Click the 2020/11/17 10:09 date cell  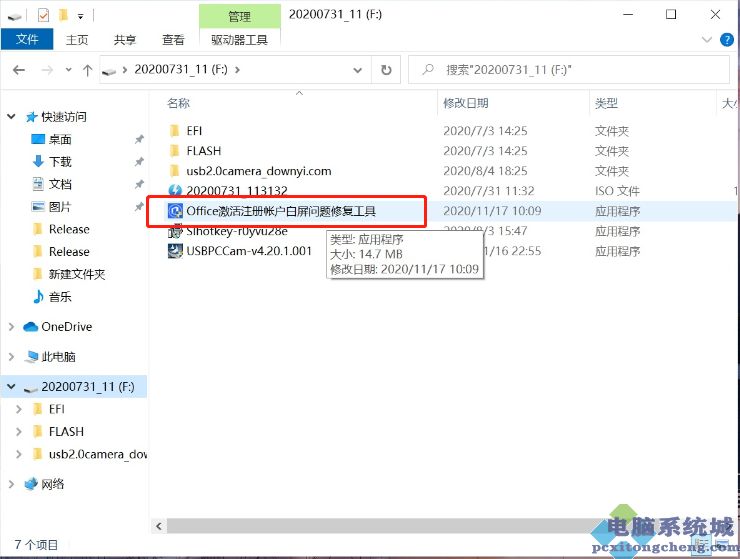(x=492, y=211)
